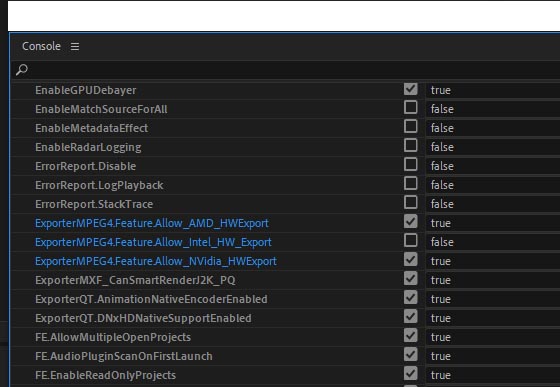Edit the Allow_AMD_HWExport true value field

[x=493, y=223]
